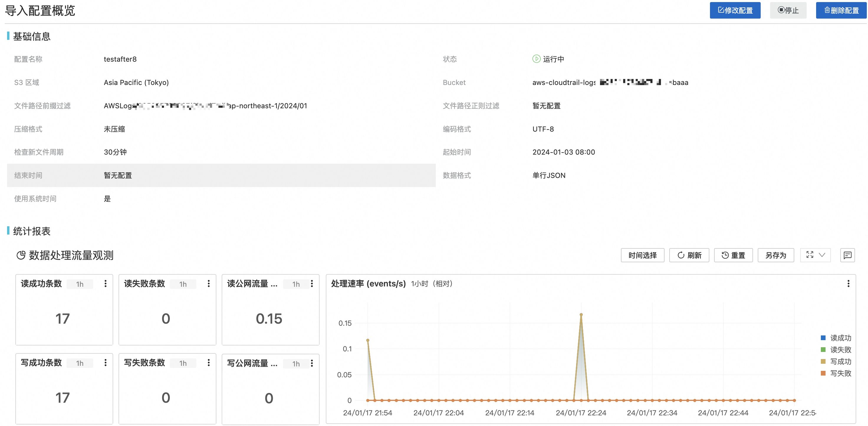Open the dropdown arrow beside fullscreen icon
868x426 pixels.
(x=822, y=255)
